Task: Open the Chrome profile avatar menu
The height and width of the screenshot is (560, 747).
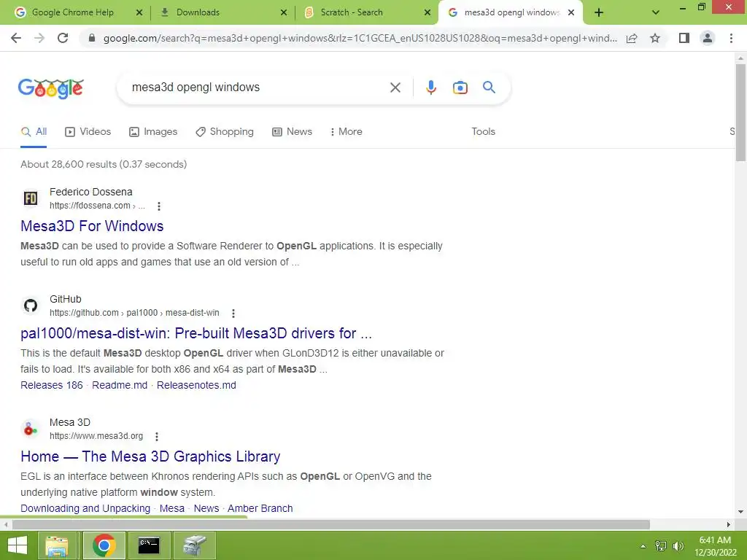Action: 708,38
